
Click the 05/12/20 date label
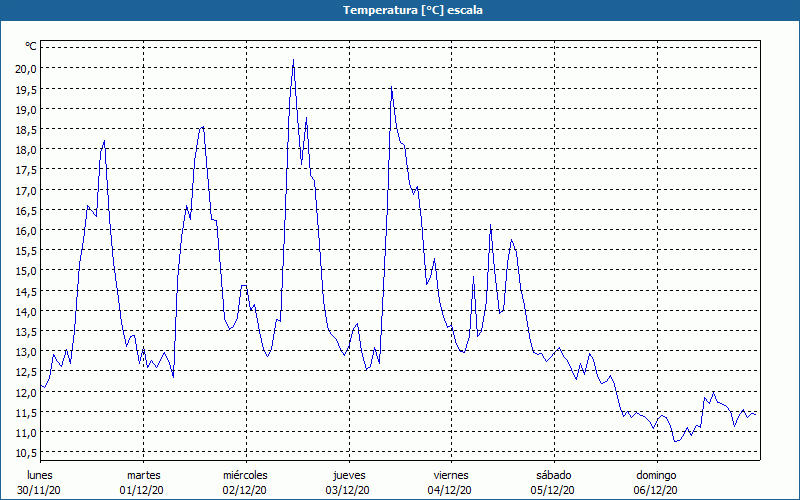[553, 490]
